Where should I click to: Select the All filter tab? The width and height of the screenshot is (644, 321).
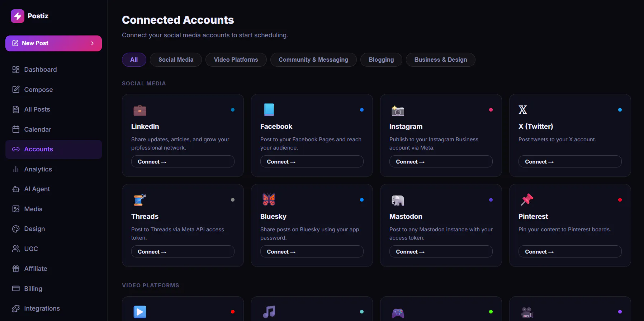134,60
